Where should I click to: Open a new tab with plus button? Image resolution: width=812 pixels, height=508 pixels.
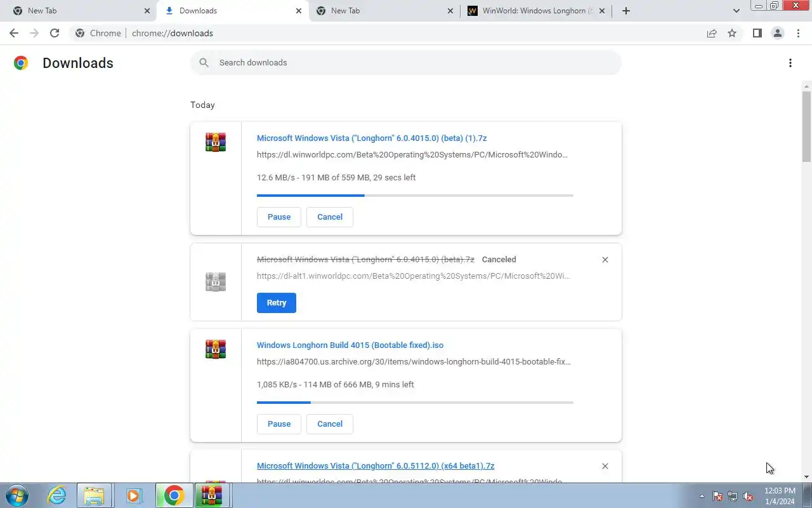(x=625, y=11)
